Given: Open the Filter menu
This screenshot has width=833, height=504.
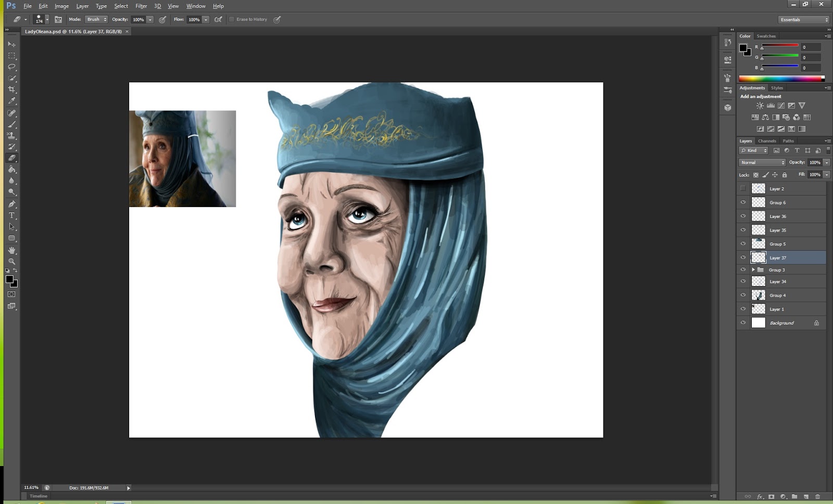Looking at the screenshot, I should point(141,6).
